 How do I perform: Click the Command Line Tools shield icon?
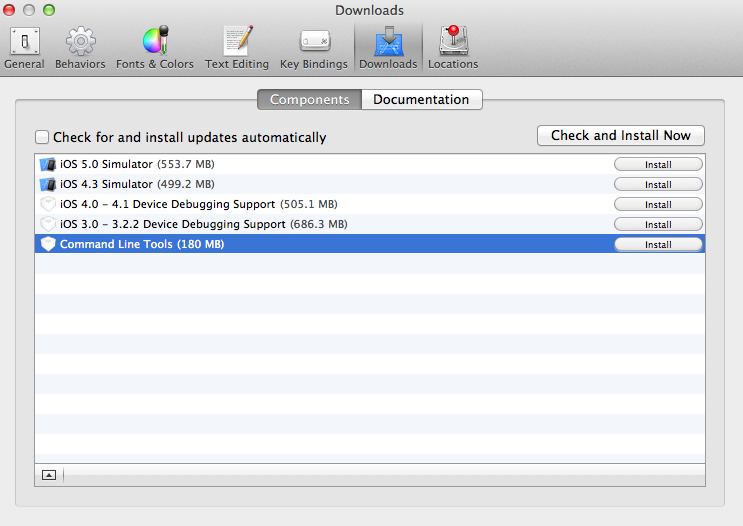[x=47, y=244]
